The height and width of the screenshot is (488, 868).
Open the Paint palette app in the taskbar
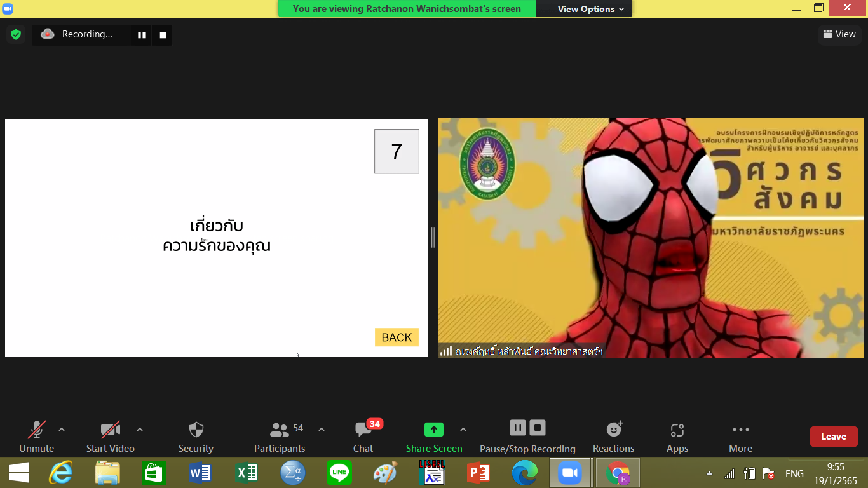click(x=385, y=473)
